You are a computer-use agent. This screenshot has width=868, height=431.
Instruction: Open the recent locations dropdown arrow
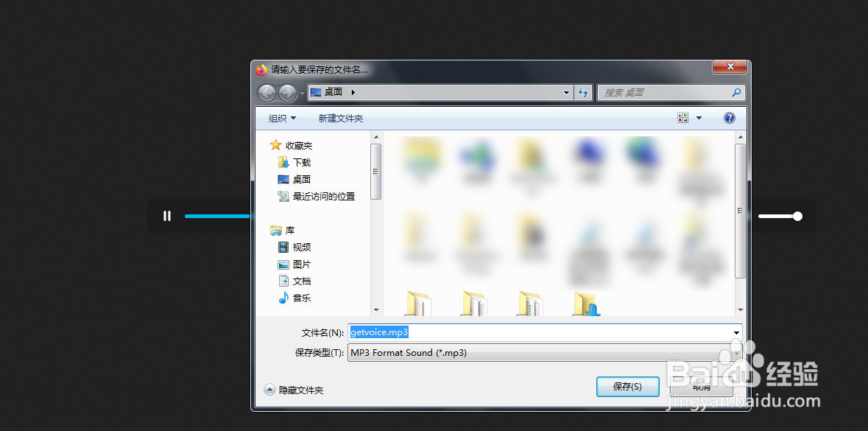[x=302, y=93]
